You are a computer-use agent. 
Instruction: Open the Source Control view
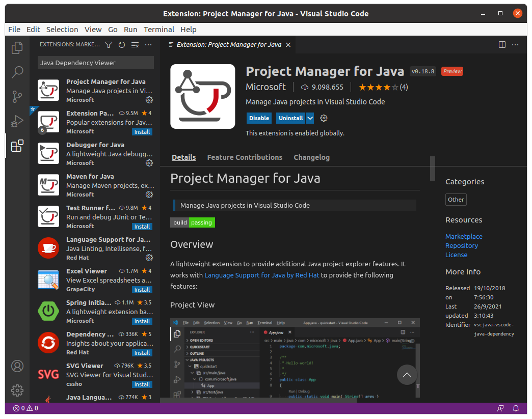17,96
